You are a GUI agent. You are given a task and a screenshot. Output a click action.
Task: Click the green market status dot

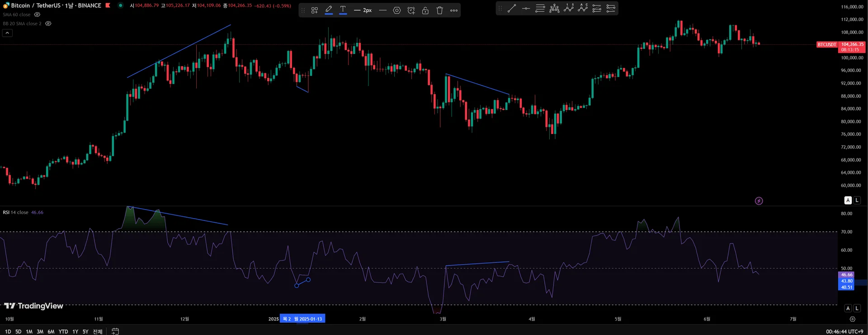[120, 5]
